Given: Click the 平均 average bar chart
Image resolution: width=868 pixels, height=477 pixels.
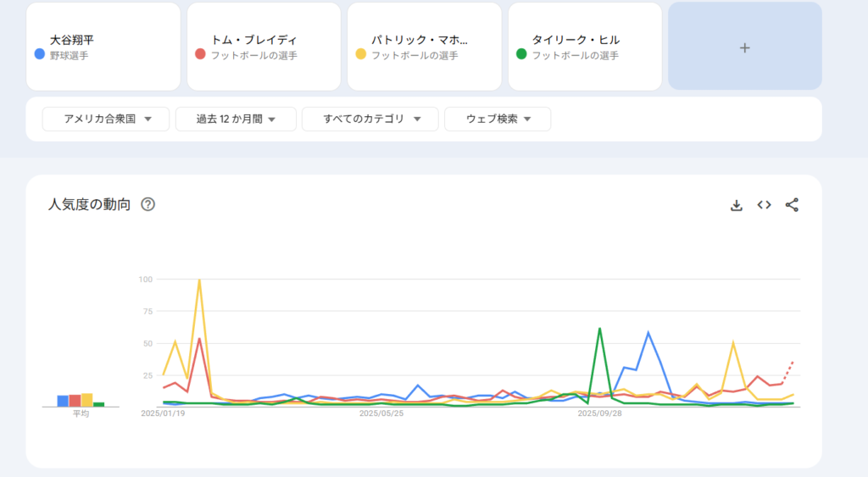Looking at the screenshot, I should [81, 400].
